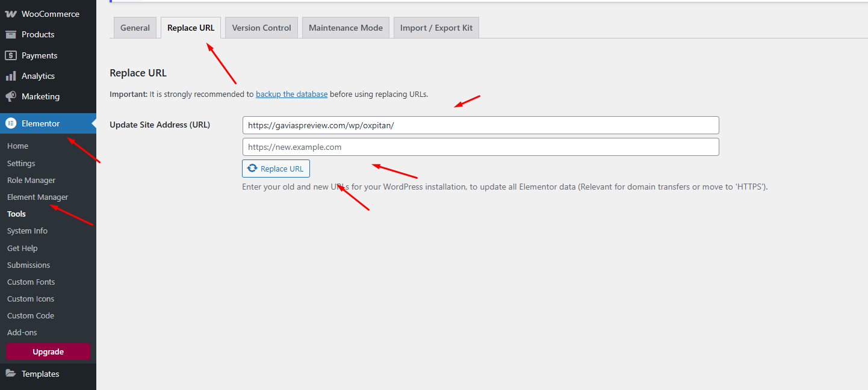The height and width of the screenshot is (390, 868).
Task: Focus the old URL field with gaviaspreview address
Action: (x=480, y=125)
